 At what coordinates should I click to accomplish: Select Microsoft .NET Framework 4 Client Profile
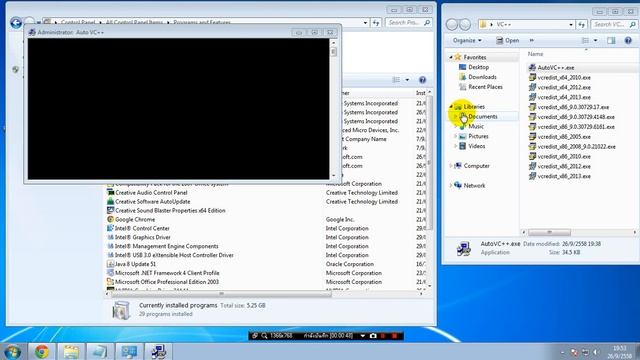pyautogui.click(x=163, y=273)
